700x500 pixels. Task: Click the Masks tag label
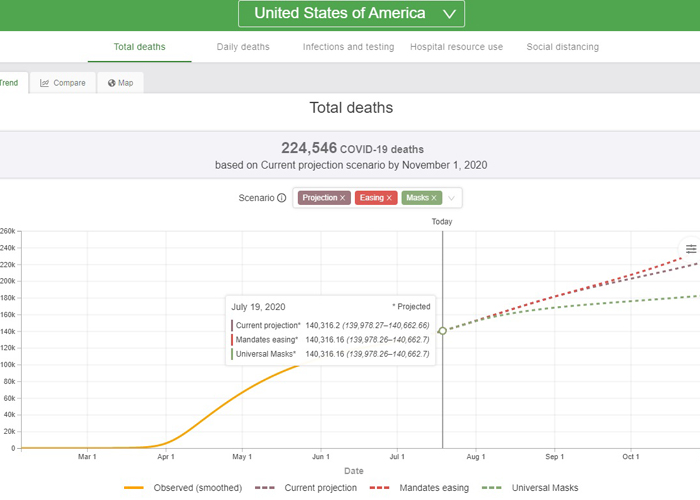[x=417, y=198]
